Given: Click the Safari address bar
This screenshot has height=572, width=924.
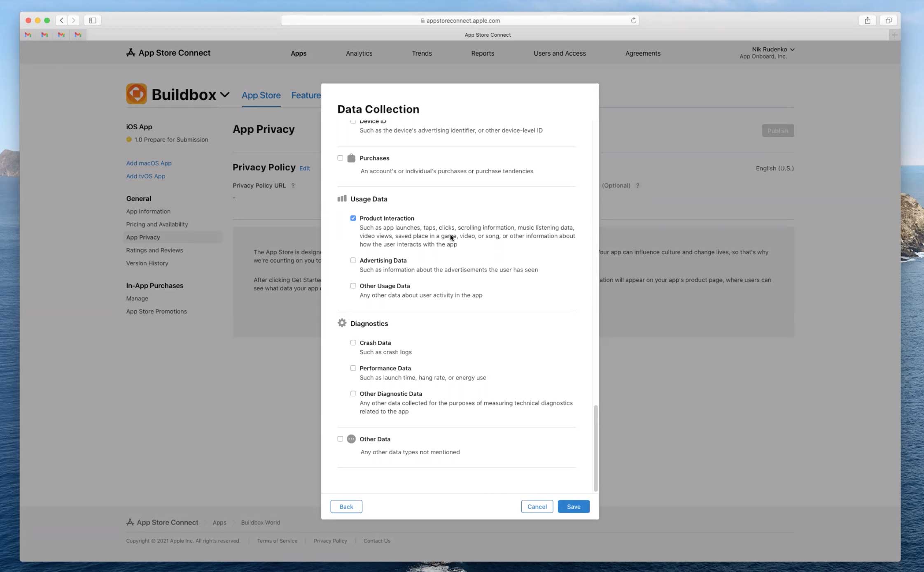Looking at the screenshot, I should point(460,20).
